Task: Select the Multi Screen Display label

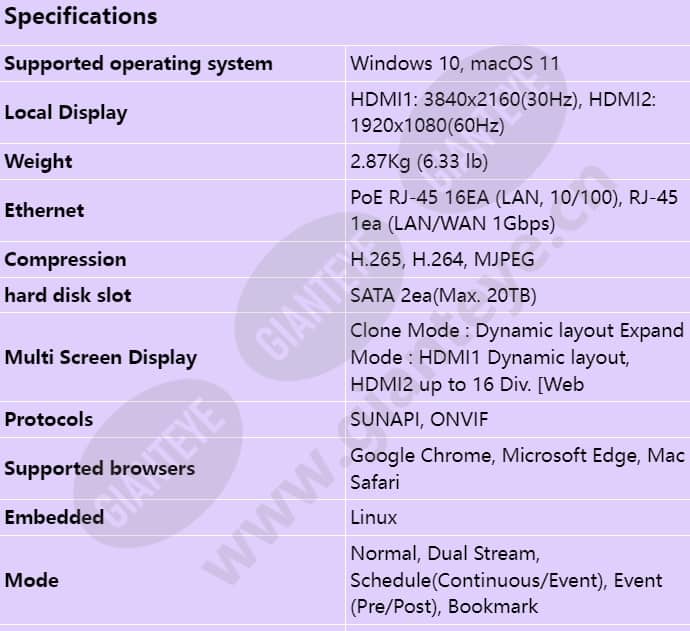Action: point(100,357)
